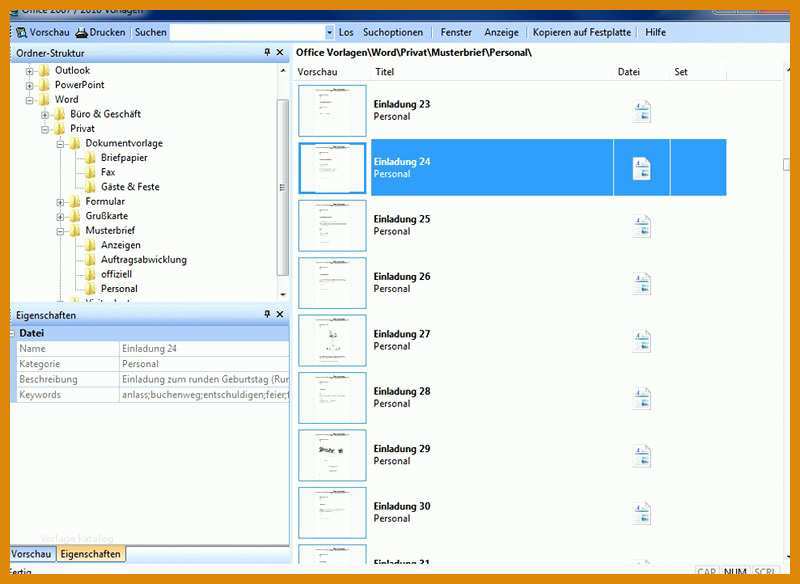This screenshot has width=800, height=584.
Task: Select the offiziell folder
Action: tap(116, 274)
